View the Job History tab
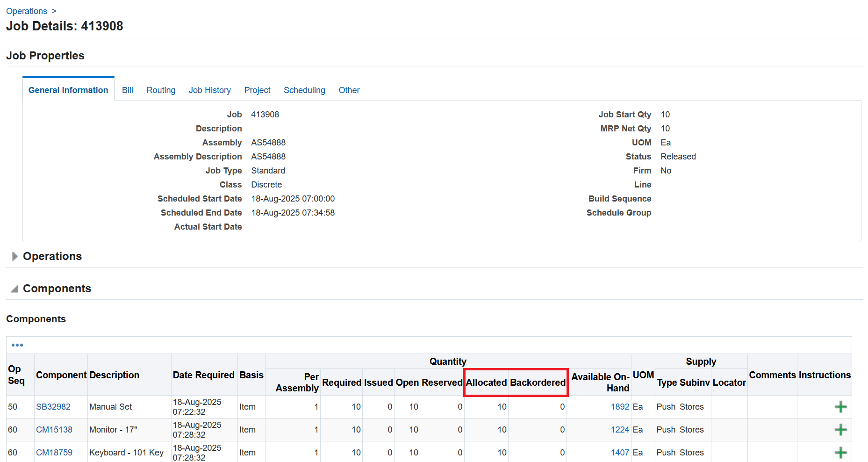This screenshot has width=868, height=462. click(x=209, y=90)
